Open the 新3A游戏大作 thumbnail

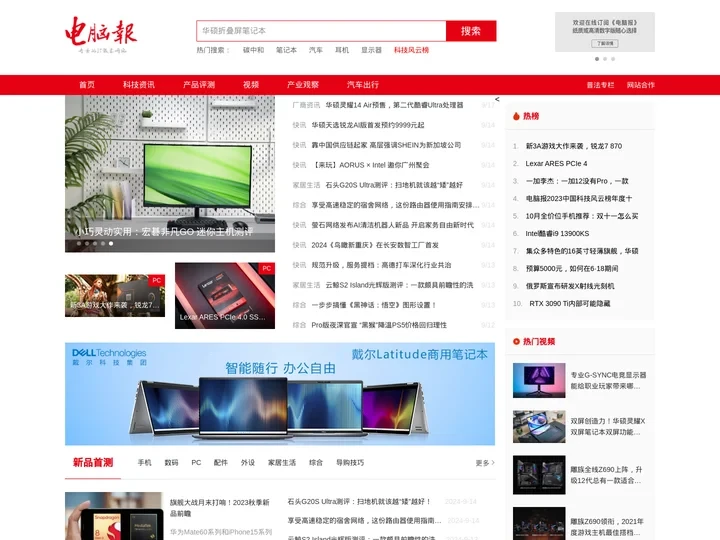coord(115,296)
